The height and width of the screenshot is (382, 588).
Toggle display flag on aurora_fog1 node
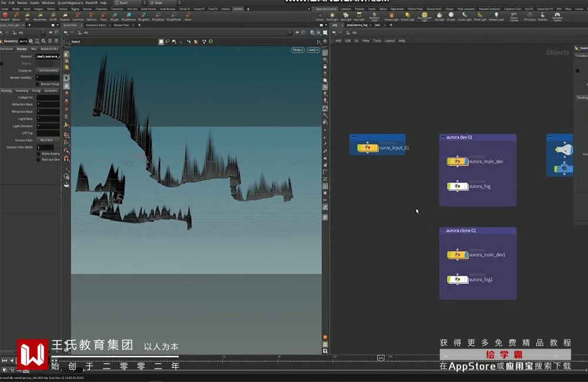tap(466, 280)
